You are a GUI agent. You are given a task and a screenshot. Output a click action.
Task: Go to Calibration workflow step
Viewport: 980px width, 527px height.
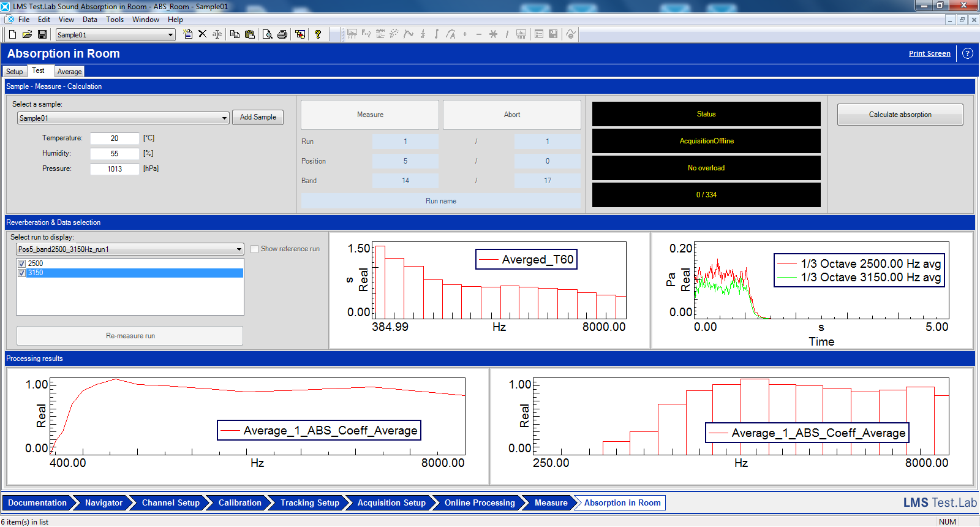click(x=240, y=503)
